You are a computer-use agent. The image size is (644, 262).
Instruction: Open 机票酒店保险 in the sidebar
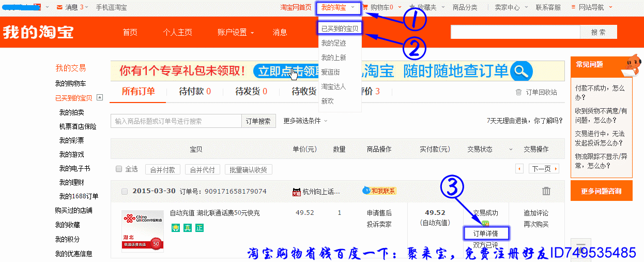coord(78,126)
